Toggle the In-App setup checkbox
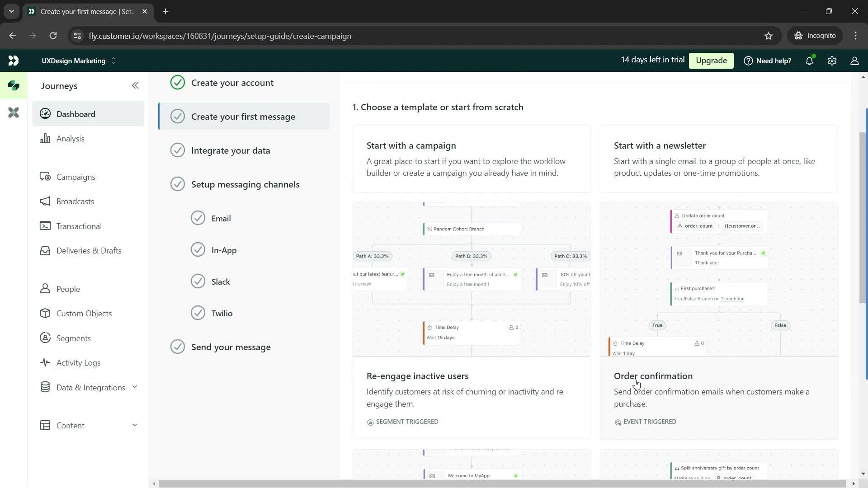The width and height of the screenshot is (868, 488). coord(198,250)
